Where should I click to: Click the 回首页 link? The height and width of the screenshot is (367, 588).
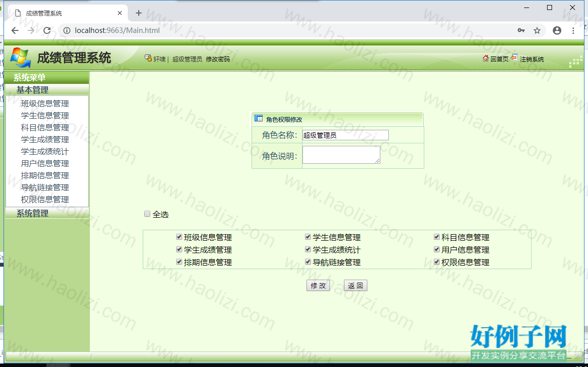coord(500,59)
